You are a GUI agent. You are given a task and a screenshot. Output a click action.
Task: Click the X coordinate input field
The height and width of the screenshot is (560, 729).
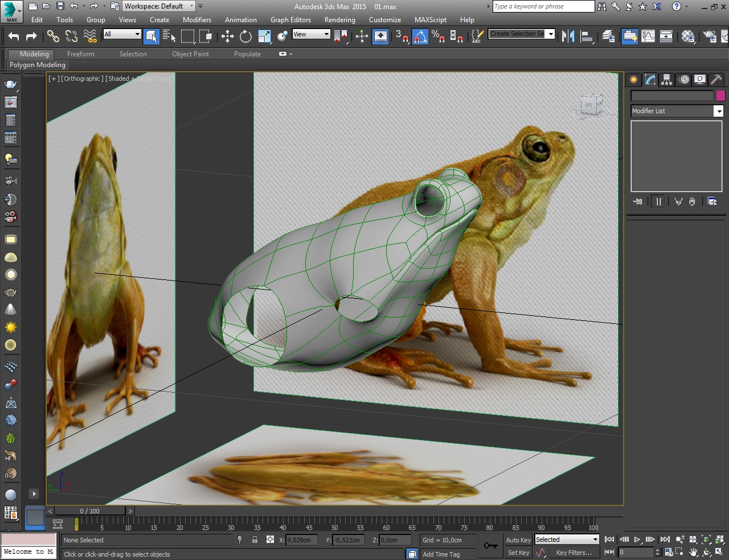tap(301, 540)
